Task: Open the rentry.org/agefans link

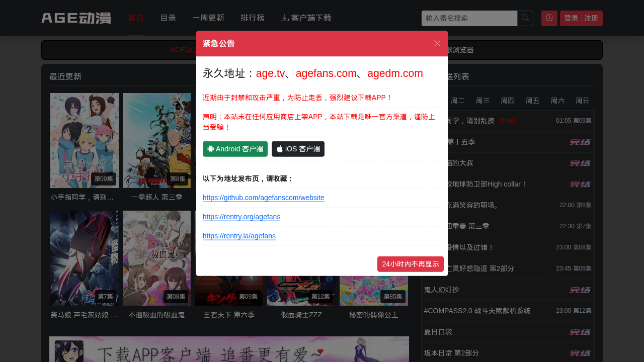Action: point(241,217)
